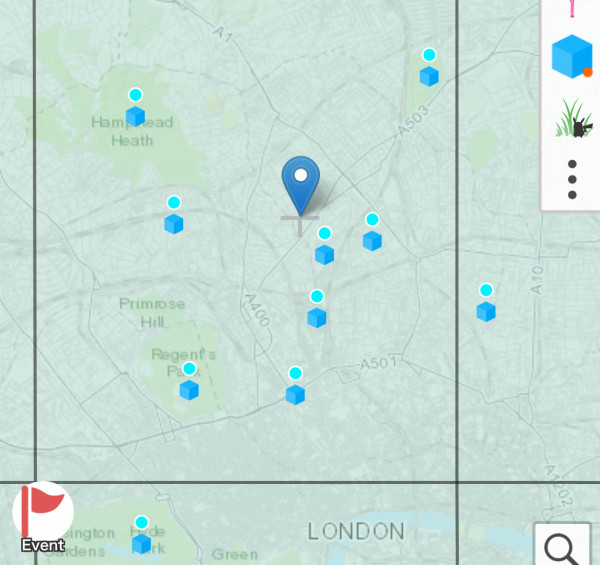Click the blue location pin marker
The width and height of the screenshot is (600, 565).
(x=301, y=186)
